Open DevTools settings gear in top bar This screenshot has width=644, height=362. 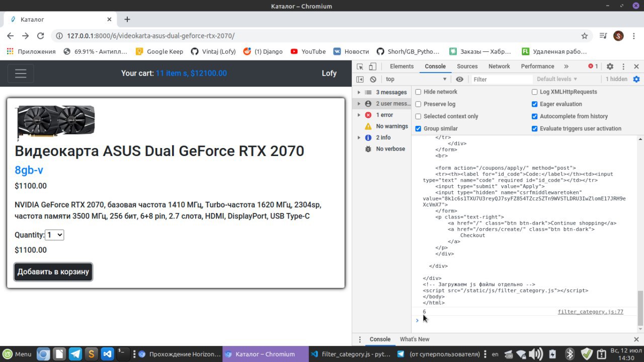coord(610,66)
